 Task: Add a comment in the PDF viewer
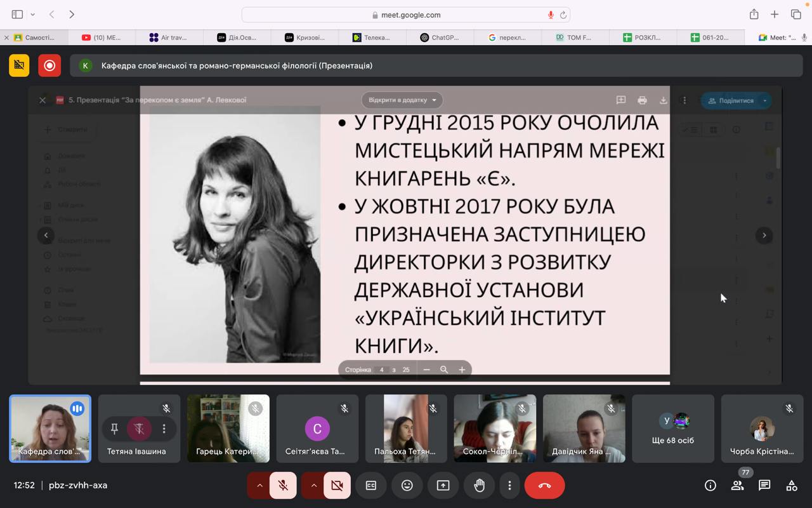[x=621, y=100]
